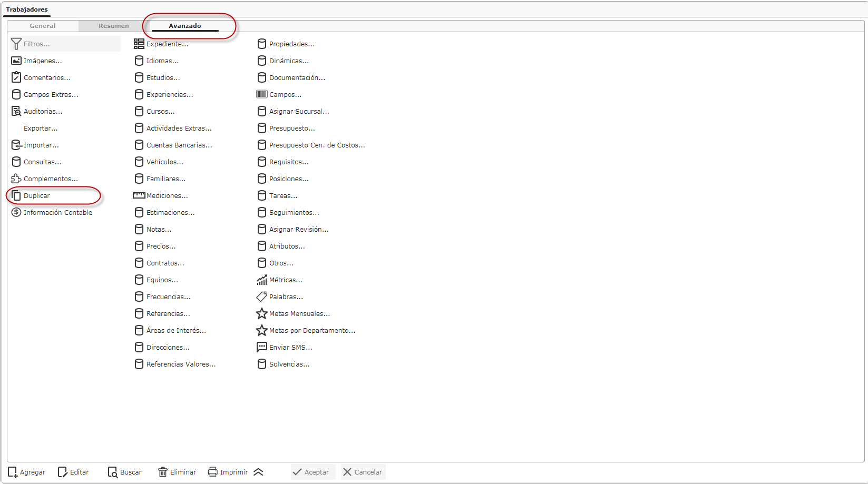This screenshot has width=868, height=484.
Task: Click the Buscar search icon
Action: pyautogui.click(x=113, y=472)
